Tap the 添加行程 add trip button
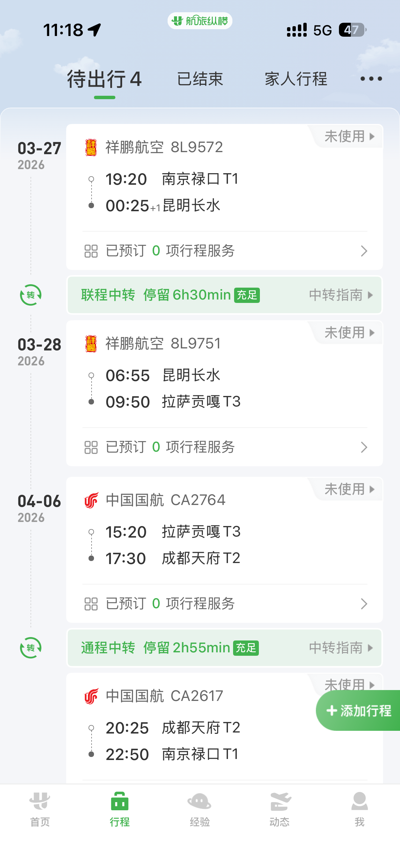 359,710
